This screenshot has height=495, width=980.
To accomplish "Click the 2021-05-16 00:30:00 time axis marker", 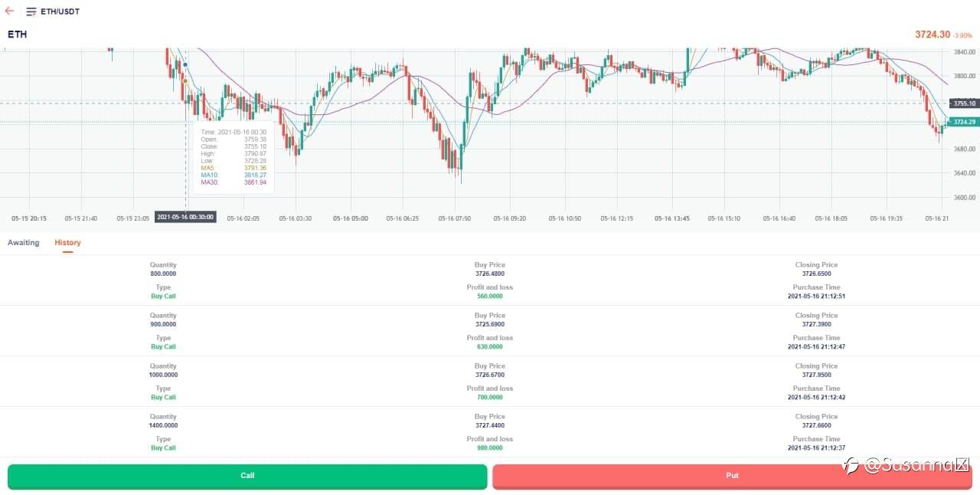I will (185, 218).
